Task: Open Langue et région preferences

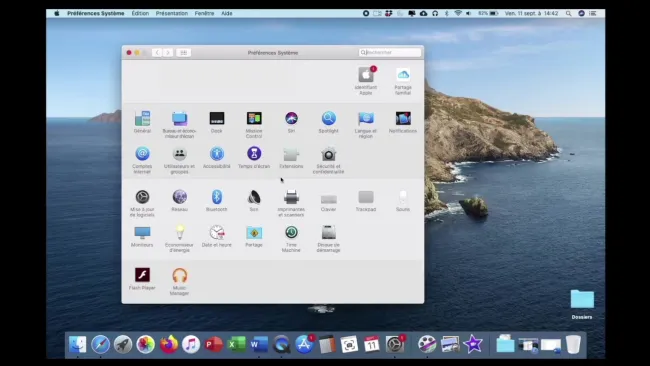Action: coord(366,119)
